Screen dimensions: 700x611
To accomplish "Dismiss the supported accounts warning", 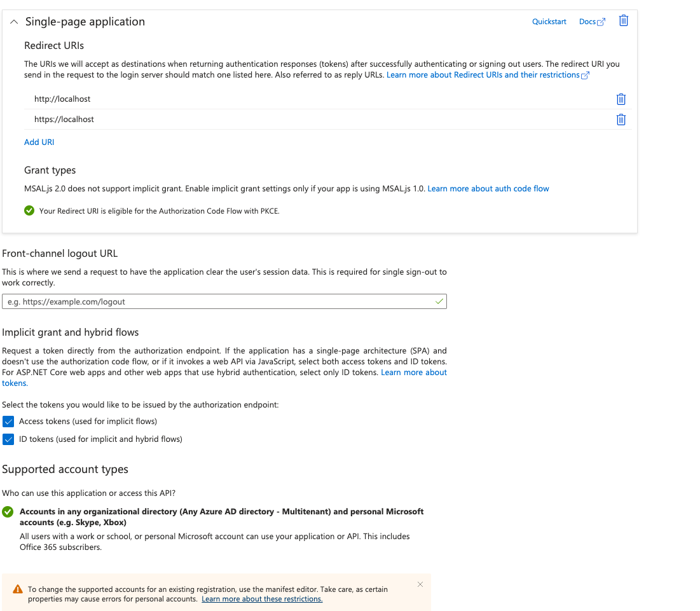I will tap(420, 584).
